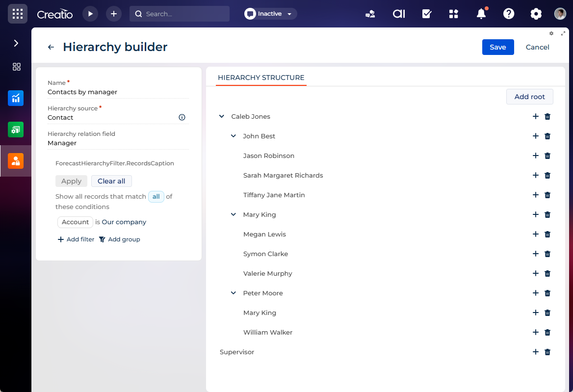Screen dimensions: 573x392
Task: Open the app launcher grid menu
Action: (18, 14)
